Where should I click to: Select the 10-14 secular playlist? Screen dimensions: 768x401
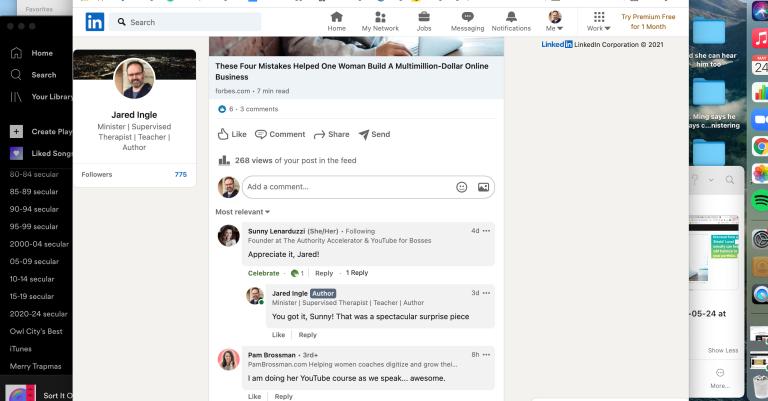coord(32,279)
